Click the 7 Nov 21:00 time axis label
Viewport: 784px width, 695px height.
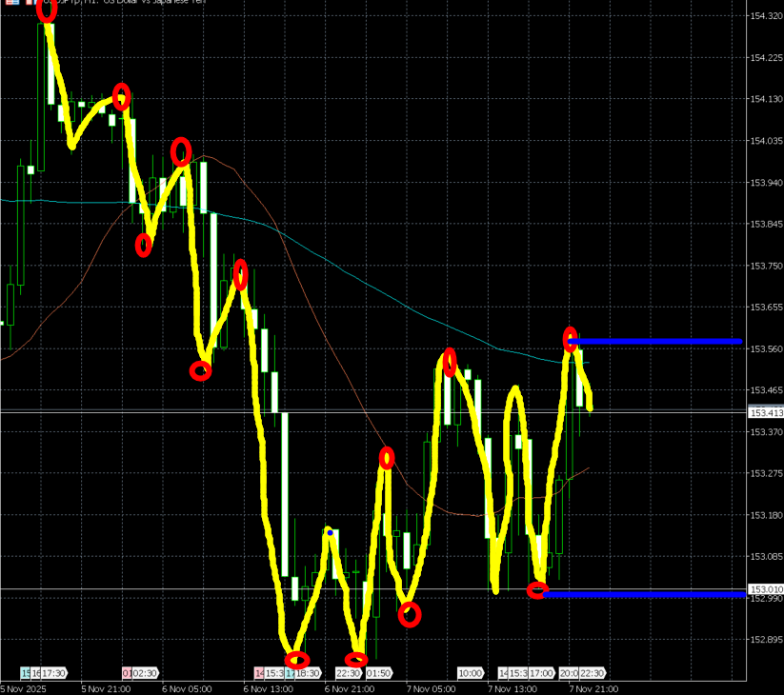click(x=593, y=687)
